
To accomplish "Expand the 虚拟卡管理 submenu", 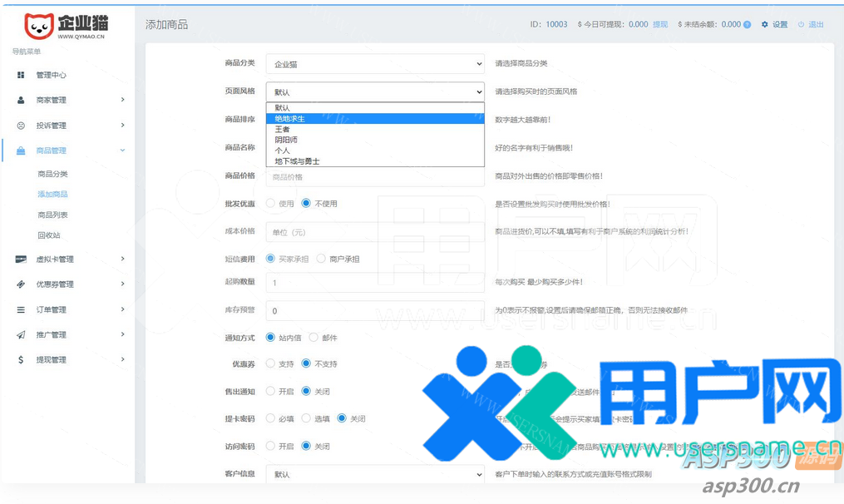I will tap(123, 259).
